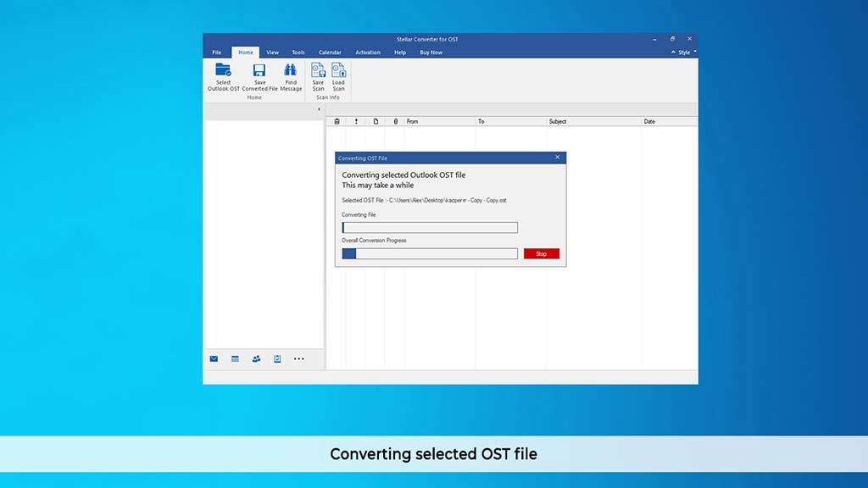
Task: Minimize the Stellar Converter window
Action: (655, 39)
